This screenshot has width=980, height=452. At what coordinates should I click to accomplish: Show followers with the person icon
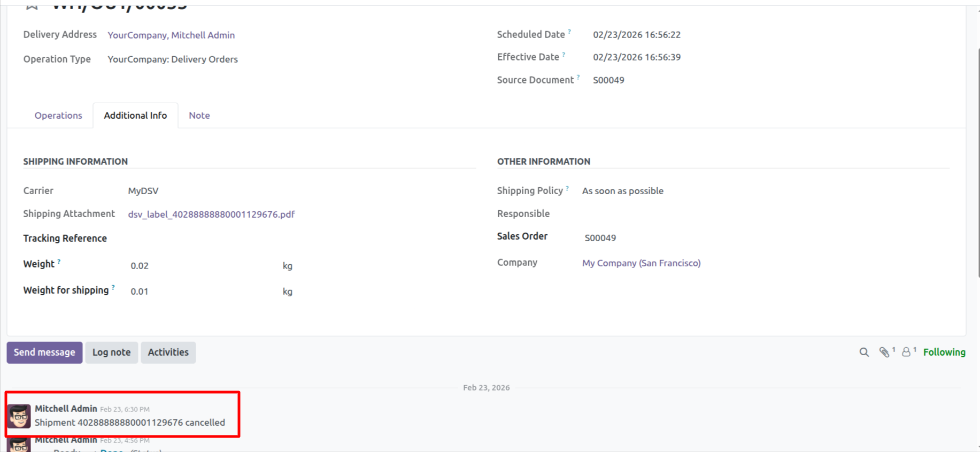(906, 353)
